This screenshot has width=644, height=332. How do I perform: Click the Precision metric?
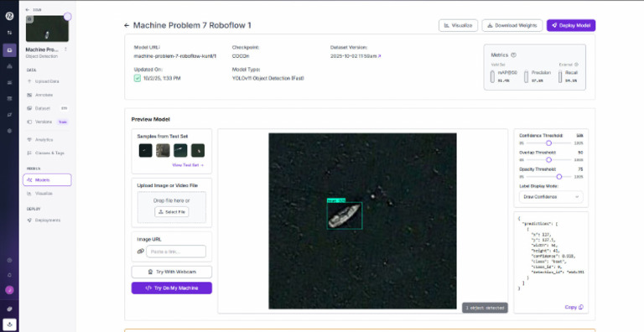[x=538, y=76]
